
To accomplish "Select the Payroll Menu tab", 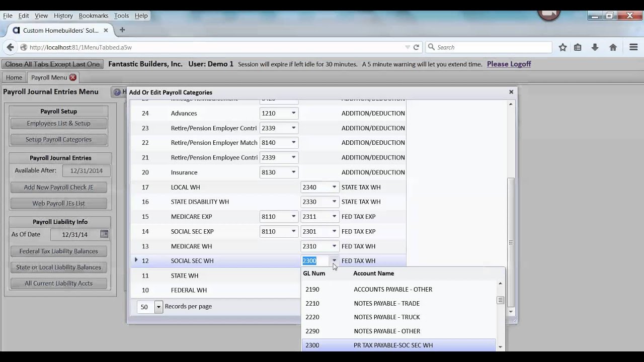I will (49, 77).
